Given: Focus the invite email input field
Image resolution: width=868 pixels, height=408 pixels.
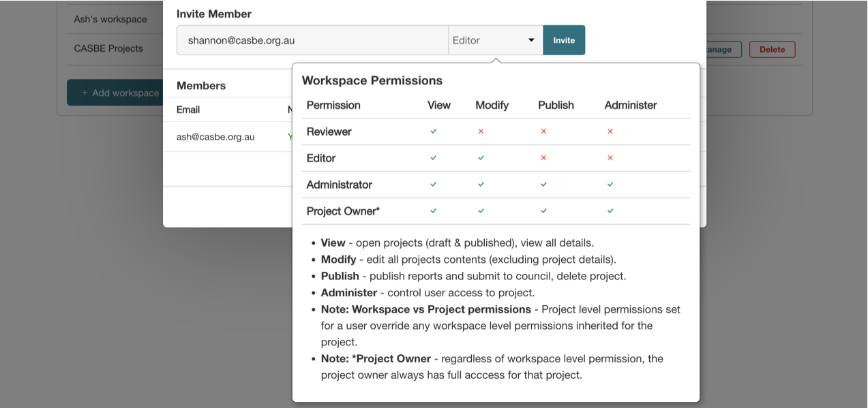Looking at the screenshot, I should click(x=312, y=40).
